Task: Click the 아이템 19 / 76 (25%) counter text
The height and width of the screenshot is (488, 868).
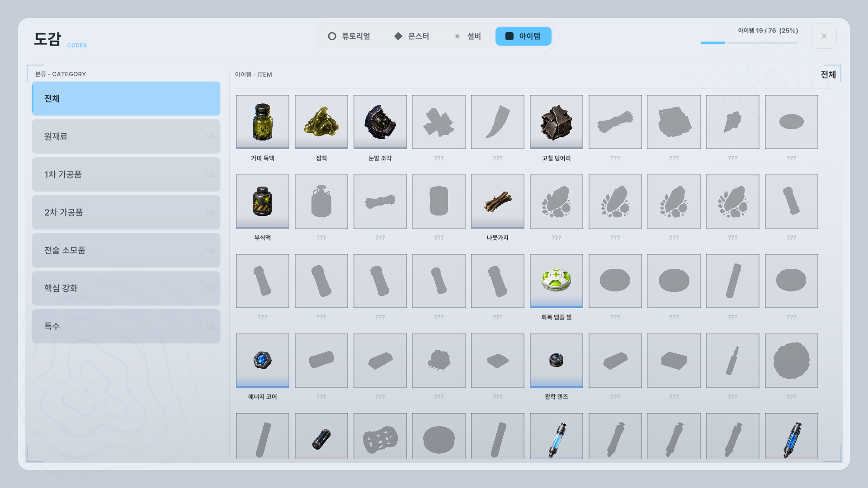Action: pyautogui.click(x=768, y=31)
